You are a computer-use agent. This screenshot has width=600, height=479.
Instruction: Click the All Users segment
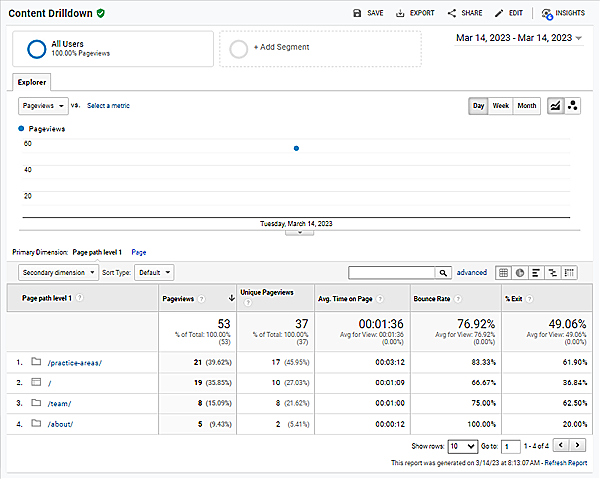[x=113, y=49]
